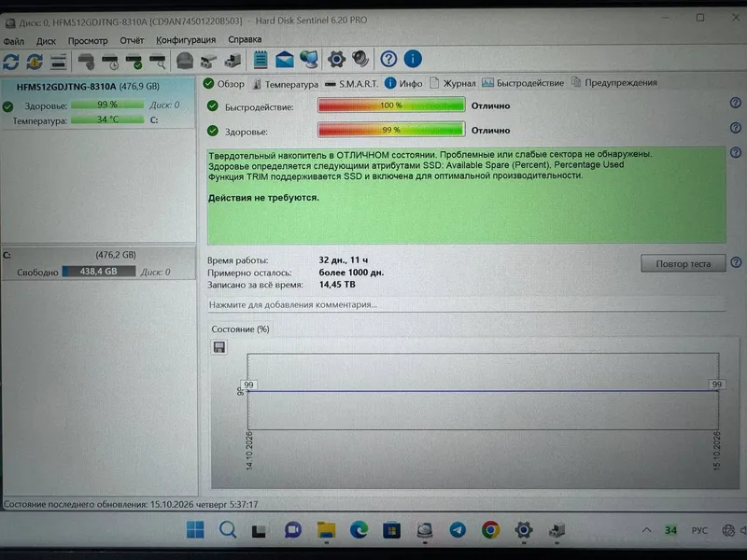Image resolution: width=747 pixels, height=560 pixels.
Task: Open the Просмотр menu
Action: click(88, 41)
